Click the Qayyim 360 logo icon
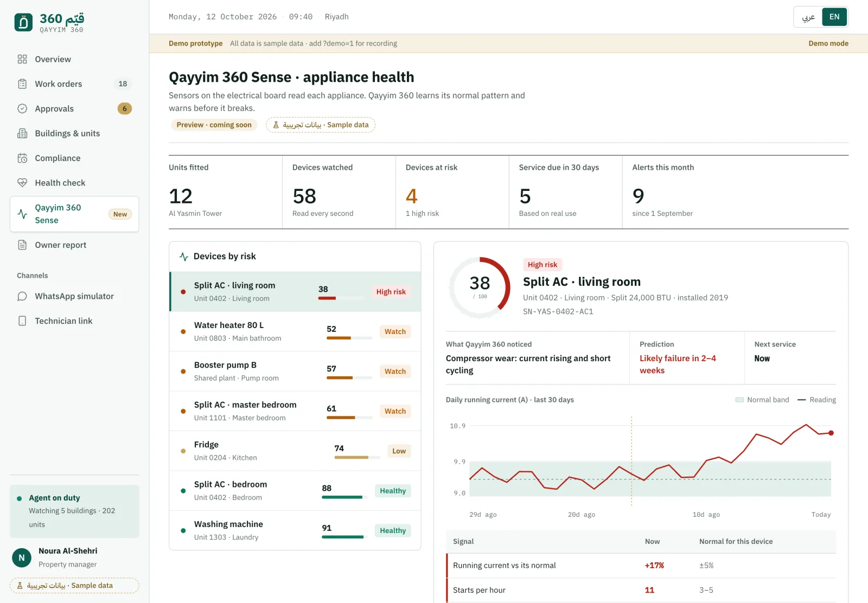 pyautogui.click(x=23, y=22)
